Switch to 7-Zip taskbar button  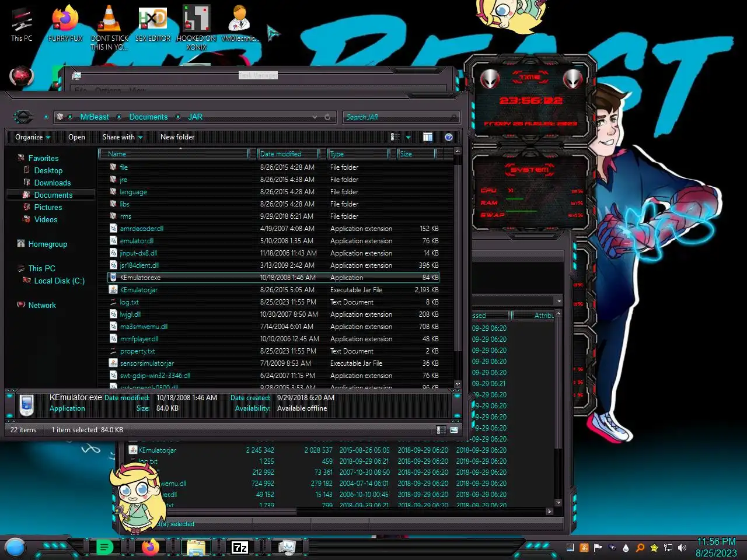point(240,547)
